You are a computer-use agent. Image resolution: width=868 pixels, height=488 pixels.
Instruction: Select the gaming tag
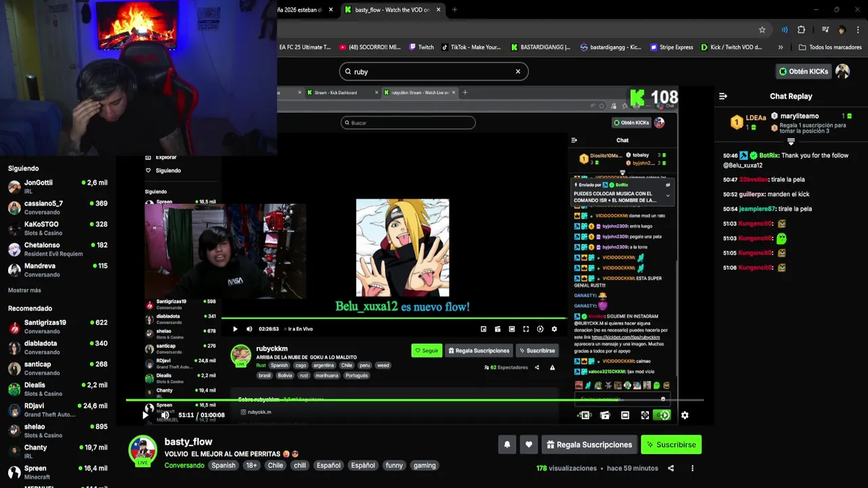pyautogui.click(x=425, y=466)
